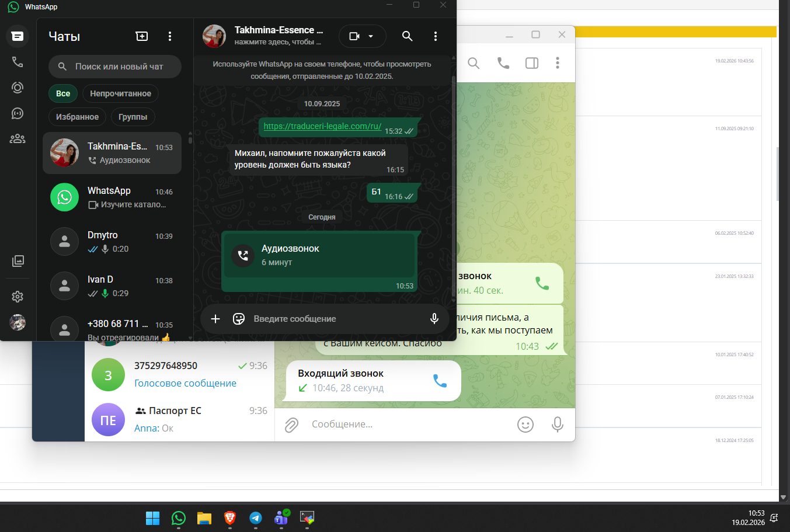The height and width of the screenshot is (532, 790).
Task: Open the traduceri-legale.com/ru link
Action: click(x=322, y=126)
